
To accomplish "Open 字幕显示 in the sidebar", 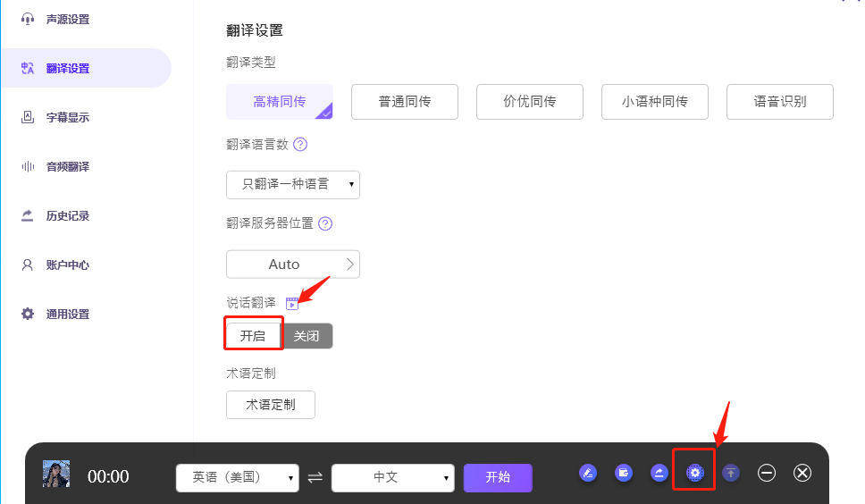I will point(67,118).
